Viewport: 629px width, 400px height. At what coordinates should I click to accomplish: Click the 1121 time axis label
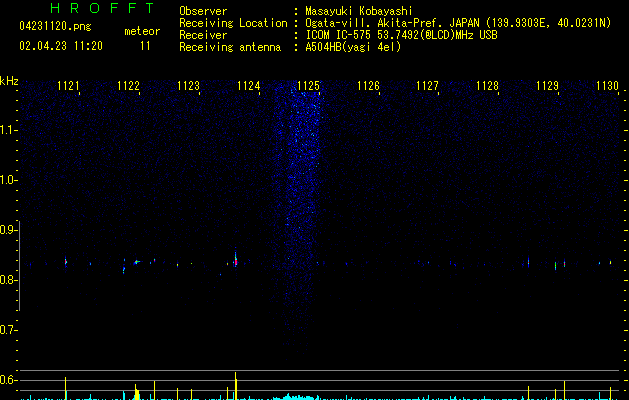tap(68, 86)
